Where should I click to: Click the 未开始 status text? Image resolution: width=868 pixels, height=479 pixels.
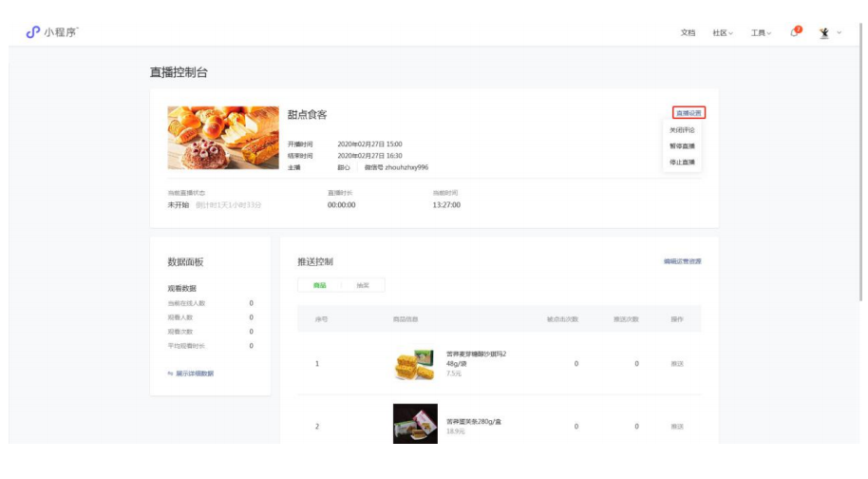point(179,205)
